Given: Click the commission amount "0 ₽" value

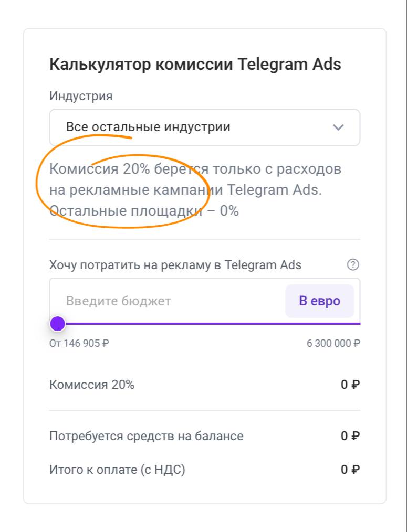Looking at the screenshot, I should 350,385.
